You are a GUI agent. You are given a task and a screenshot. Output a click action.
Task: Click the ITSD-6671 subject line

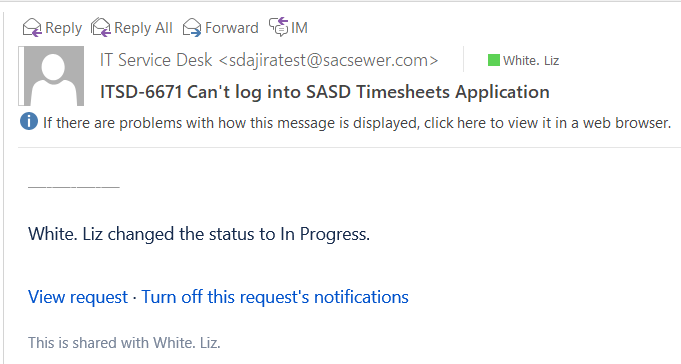click(325, 92)
